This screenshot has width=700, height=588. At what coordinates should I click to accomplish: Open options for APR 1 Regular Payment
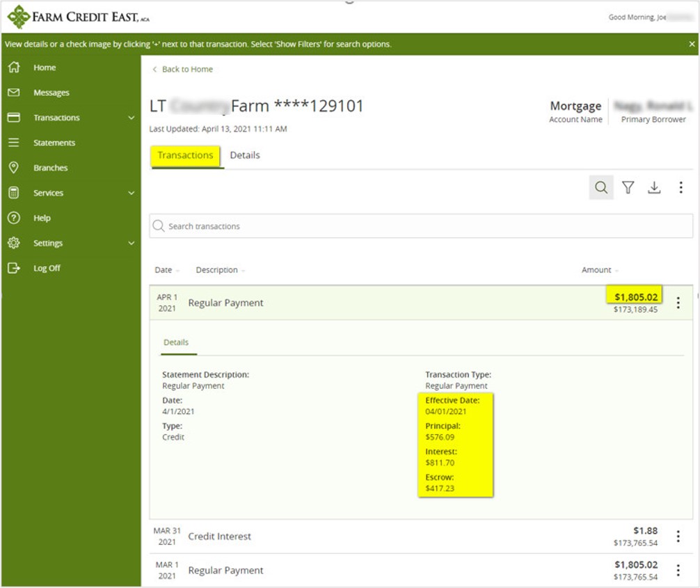pos(678,303)
